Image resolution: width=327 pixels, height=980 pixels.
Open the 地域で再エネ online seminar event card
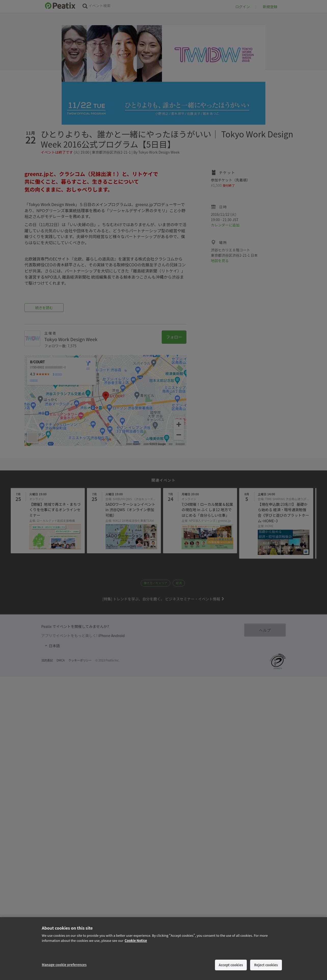pos(48,521)
